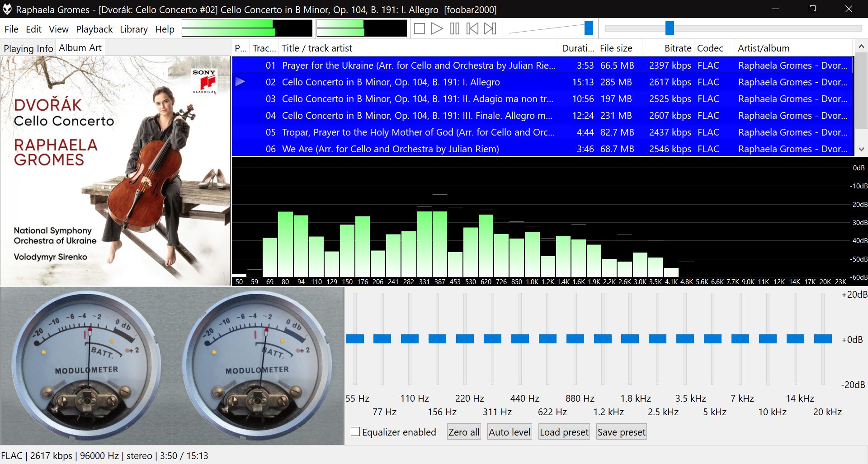Switch to the Playing Info tab
The height and width of the screenshot is (464, 868).
pos(28,48)
